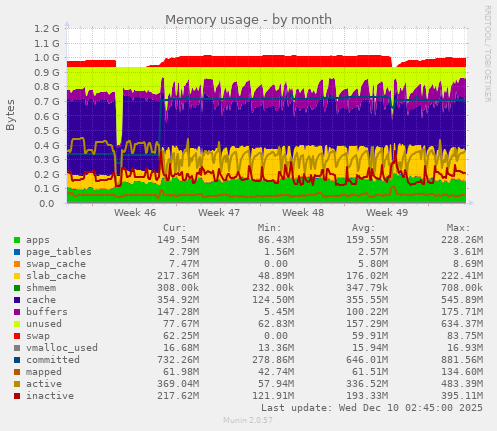Select the 'page_tables' legend label
The image size is (497, 431).
pyautogui.click(x=59, y=252)
